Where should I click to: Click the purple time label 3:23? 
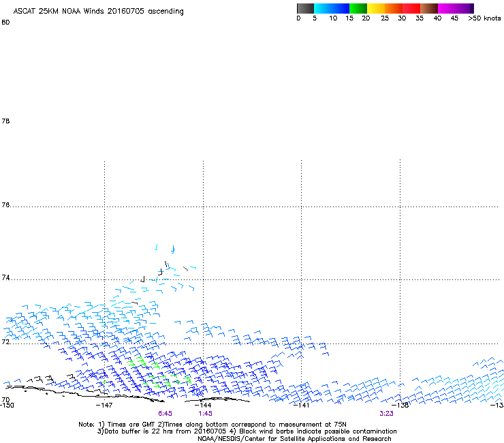[x=386, y=414]
